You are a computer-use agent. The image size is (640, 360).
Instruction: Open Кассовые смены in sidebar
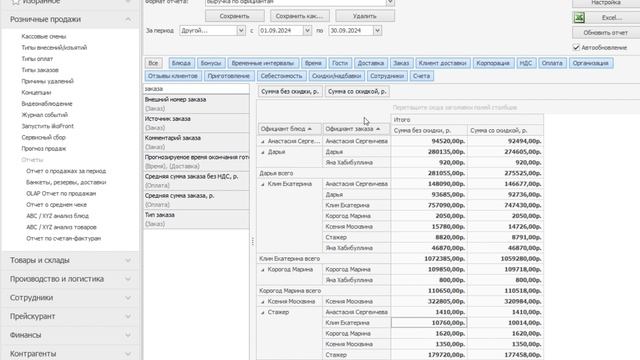(44, 36)
